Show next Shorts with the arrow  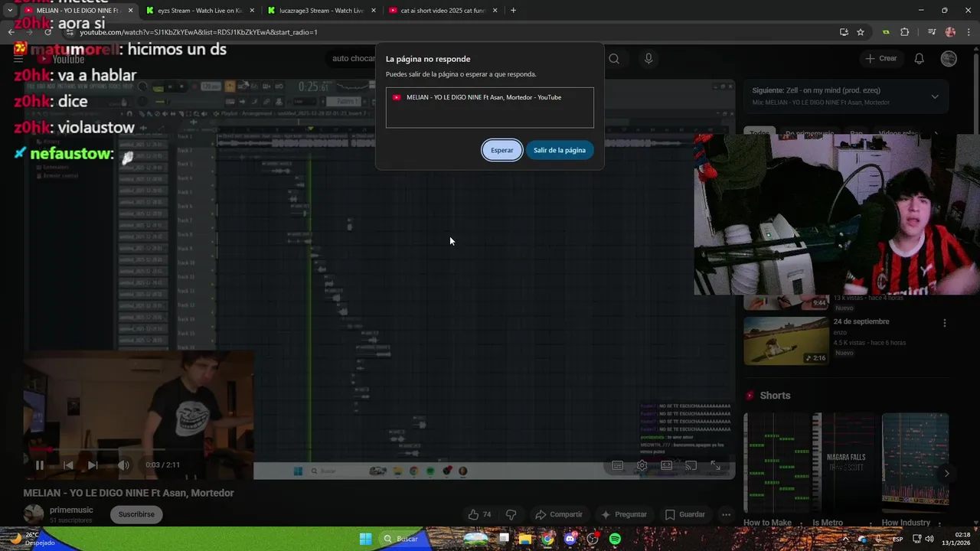click(946, 473)
